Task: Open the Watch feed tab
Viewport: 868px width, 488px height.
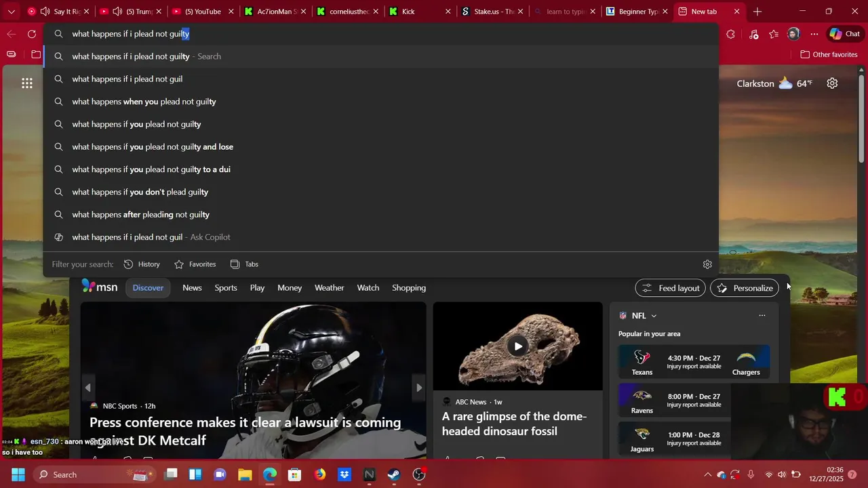Action: 368,288
